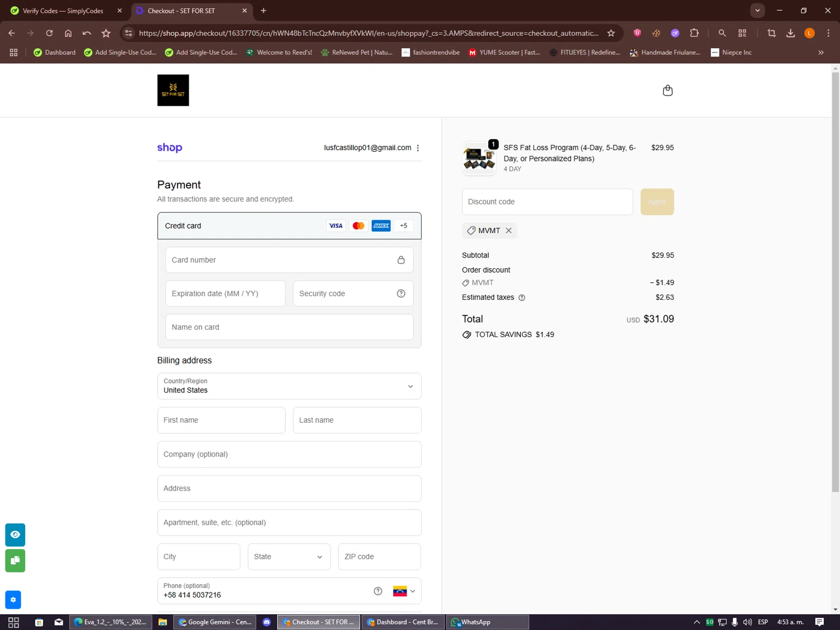Click the blue gear settings widget
The height and width of the screenshot is (630, 840).
coord(13,600)
